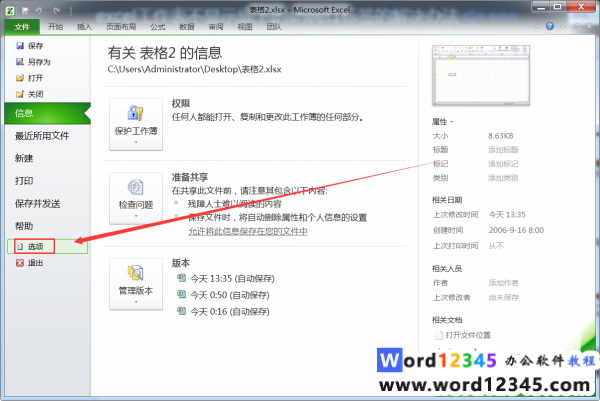Select New (新建) in the sidebar
This screenshot has height=401, width=600.
coord(24,158)
